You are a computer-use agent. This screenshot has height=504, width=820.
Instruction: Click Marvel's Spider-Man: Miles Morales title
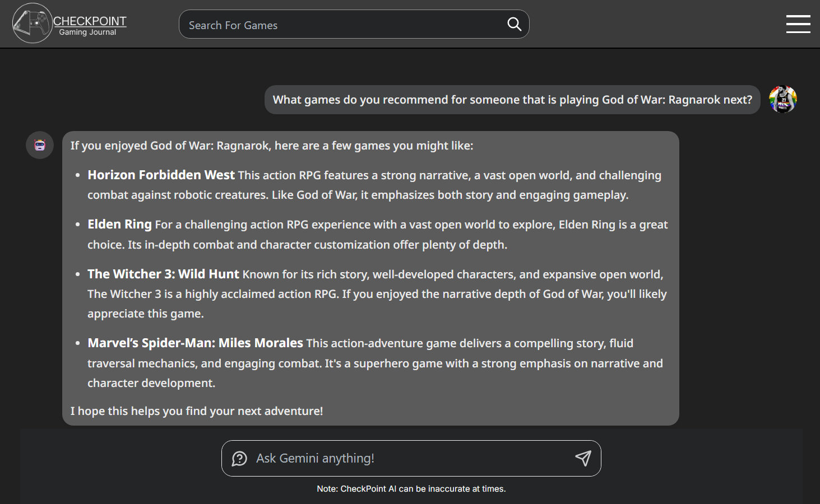point(195,343)
